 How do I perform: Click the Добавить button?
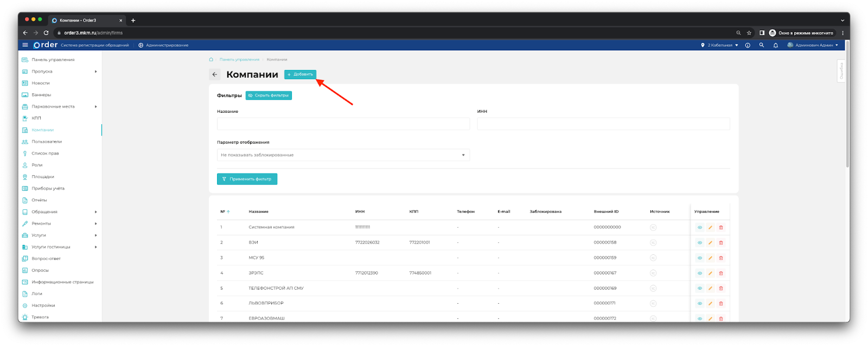point(300,74)
